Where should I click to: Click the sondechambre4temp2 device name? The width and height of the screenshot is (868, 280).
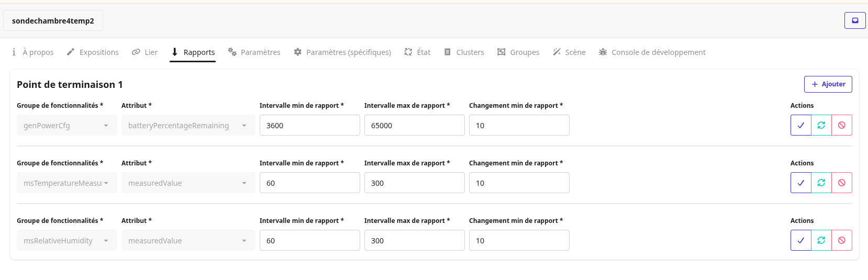click(x=53, y=20)
